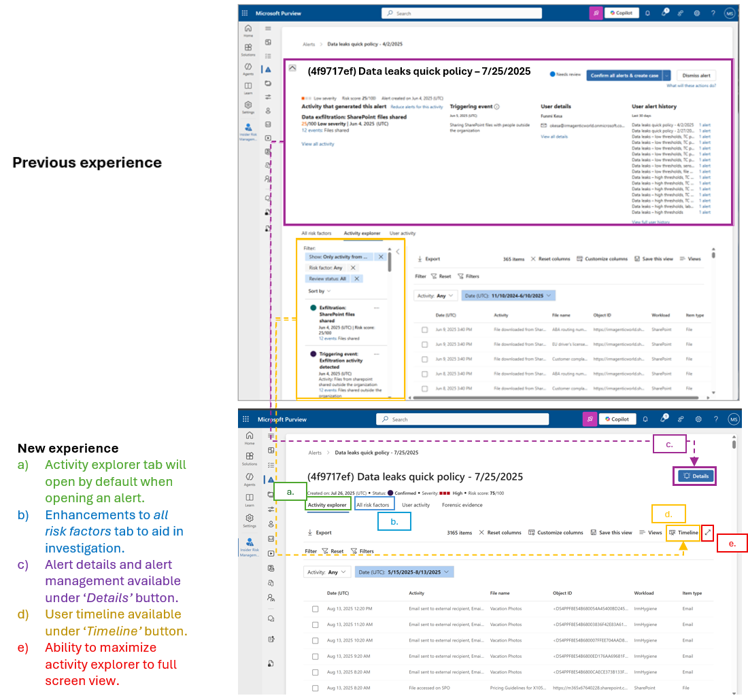
Task: Select Insider Risk Management in previous experience sidebar
Action: pos(248,132)
